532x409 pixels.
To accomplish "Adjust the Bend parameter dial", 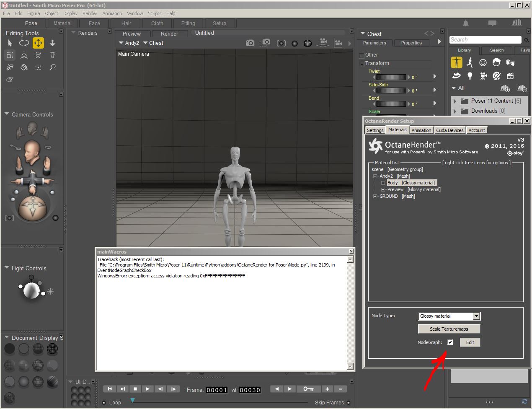I will 391,104.
